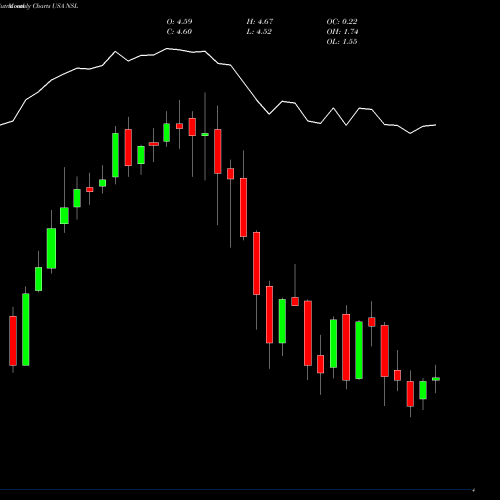Click the 'OL: 1.55' value
The width and height of the screenshot is (500, 500).
pyautogui.click(x=342, y=42)
